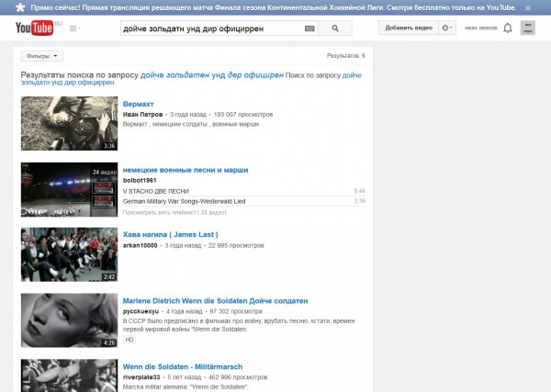Click the magnifier search button
This screenshot has width=551, height=392.
click(x=335, y=28)
